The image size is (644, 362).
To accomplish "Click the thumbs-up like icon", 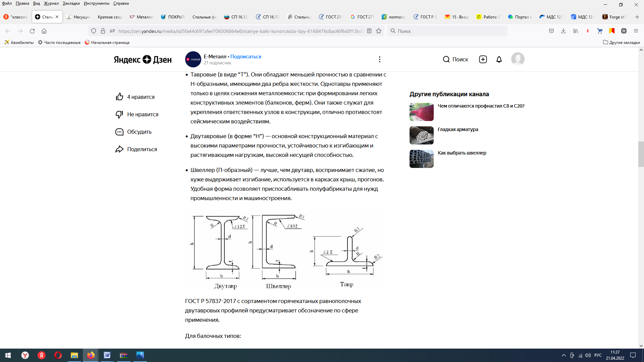I will coord(120,97).
